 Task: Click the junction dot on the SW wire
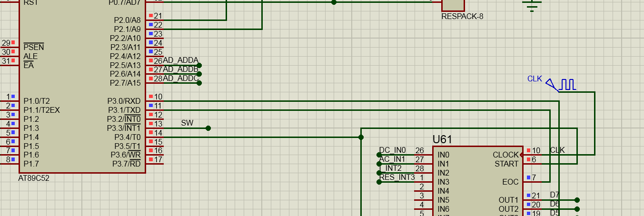pyautogui.click(x=208, y=128)
